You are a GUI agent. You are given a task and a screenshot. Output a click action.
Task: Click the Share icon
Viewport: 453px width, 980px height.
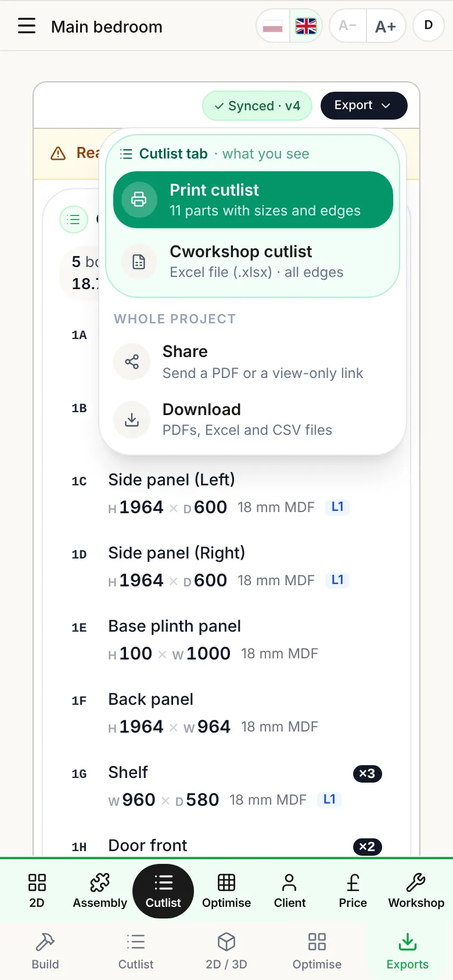(x=132, y=362)
